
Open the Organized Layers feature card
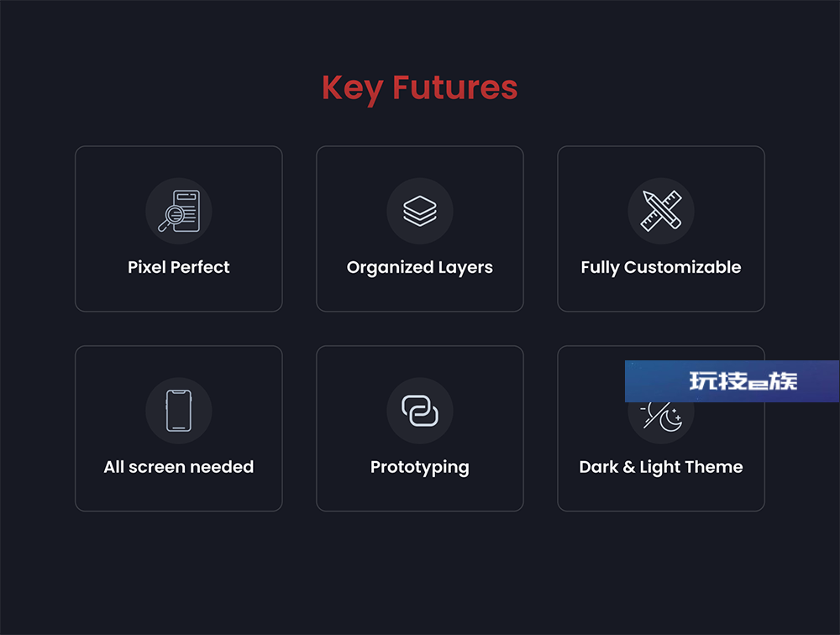420,228
